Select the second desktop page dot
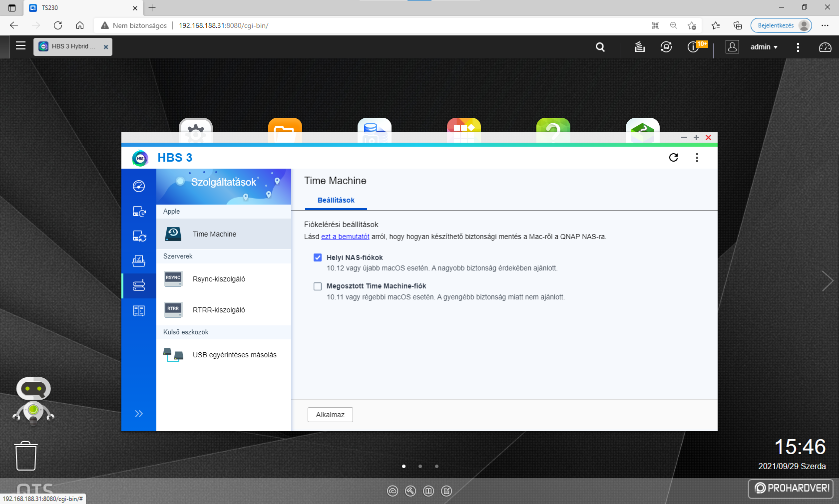 point(420,466)
